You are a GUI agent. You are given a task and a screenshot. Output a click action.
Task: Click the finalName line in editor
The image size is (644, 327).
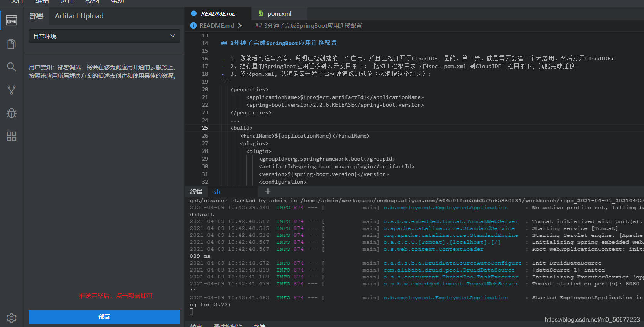(x=305, y=136)
